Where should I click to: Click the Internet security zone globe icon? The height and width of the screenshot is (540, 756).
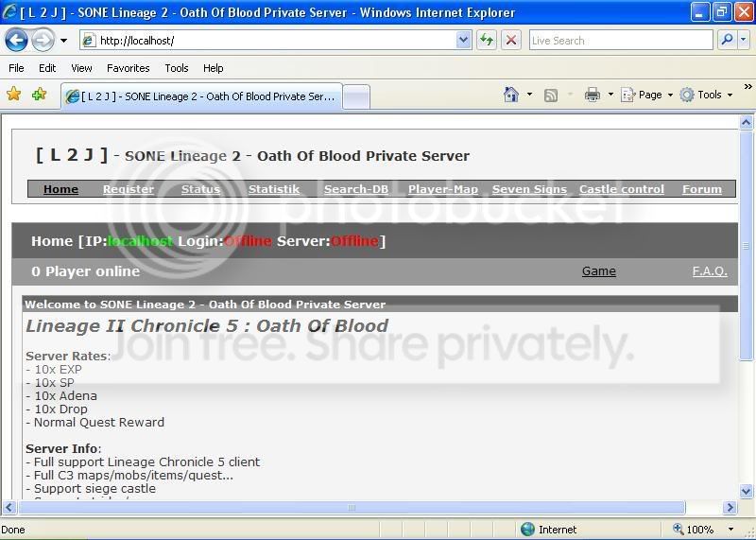527,530
